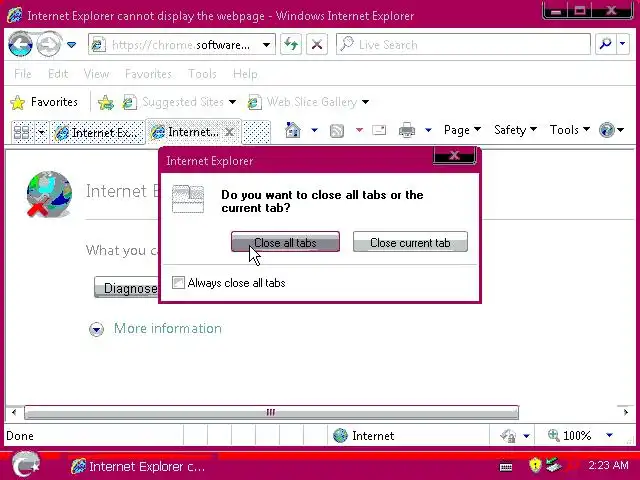Click the Quick Tabs grid icon
The image size is (640, 480).
click(21, 132)
